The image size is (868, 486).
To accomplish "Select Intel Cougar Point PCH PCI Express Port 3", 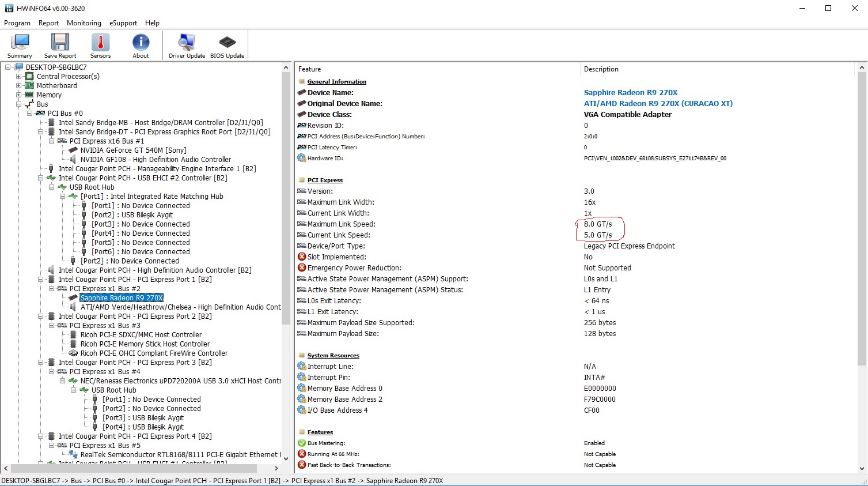I will [135, 362].
